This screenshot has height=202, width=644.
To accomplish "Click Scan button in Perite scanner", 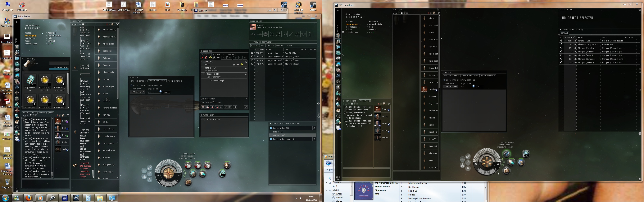I will [166, 92].
